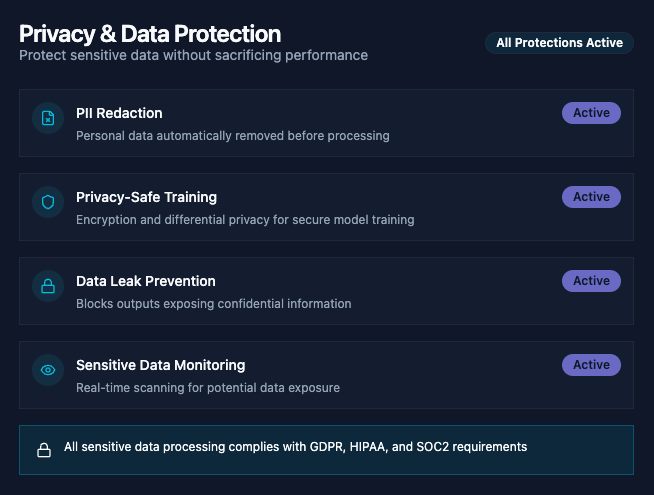The width and height of the screenshot is (654, 495).
Task: Click the Sensitive Data Monitoring eye icon
Action: 48,371
